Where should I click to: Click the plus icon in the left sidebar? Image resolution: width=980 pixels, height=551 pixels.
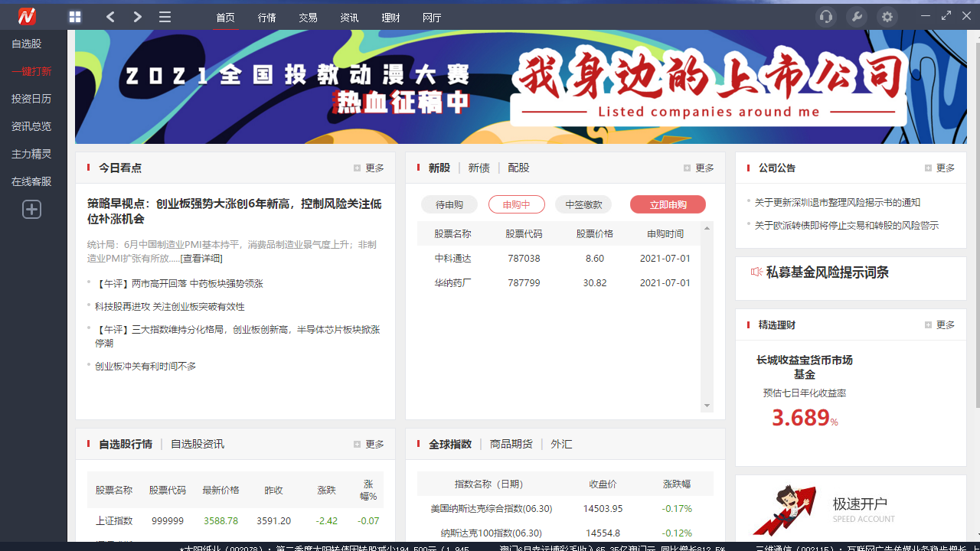click(31, 209)
